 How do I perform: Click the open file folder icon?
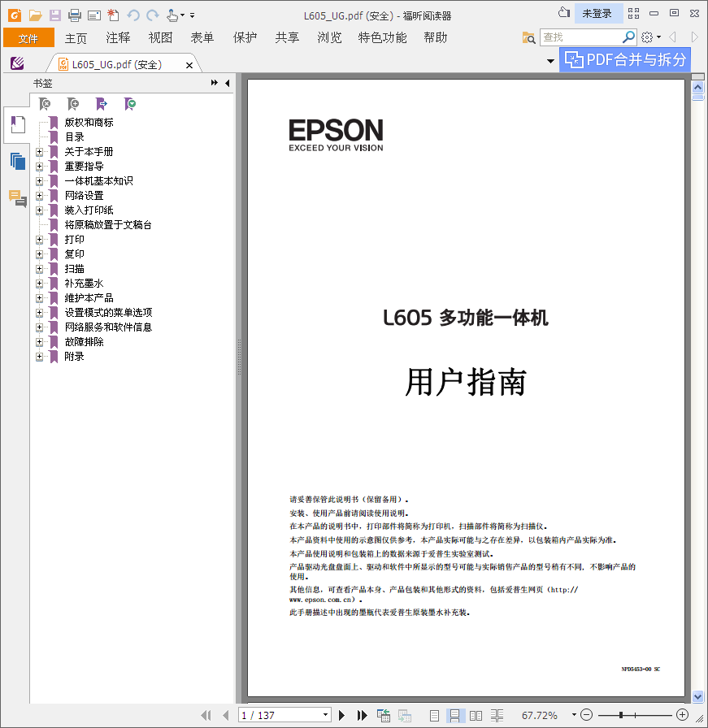[x=35, y=15]
